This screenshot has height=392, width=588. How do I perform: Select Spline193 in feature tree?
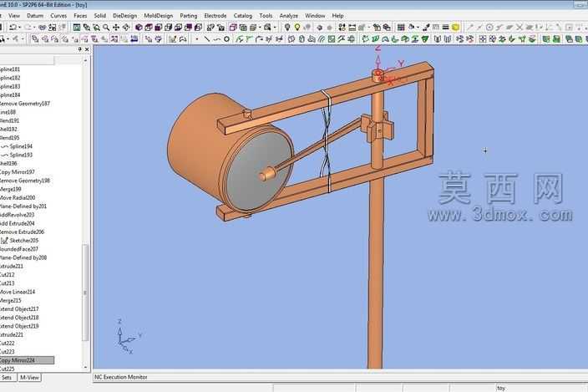tap(21, 155)
